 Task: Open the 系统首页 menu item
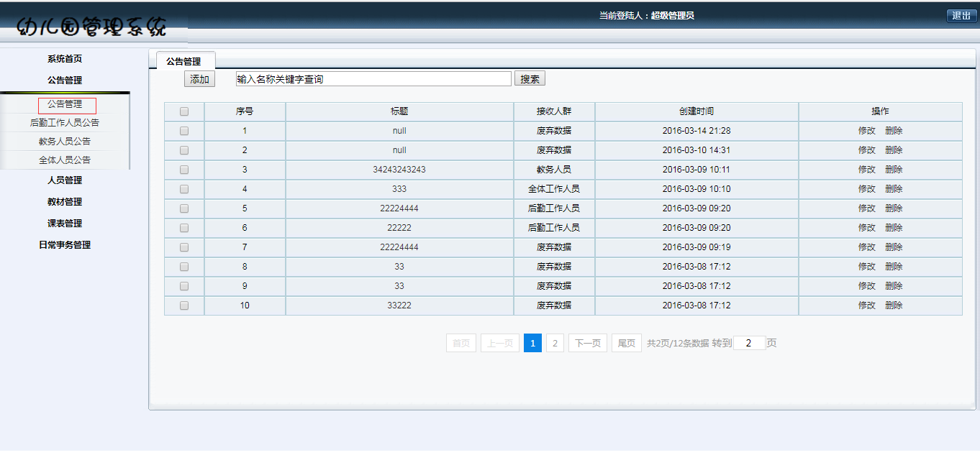point(65,59)
